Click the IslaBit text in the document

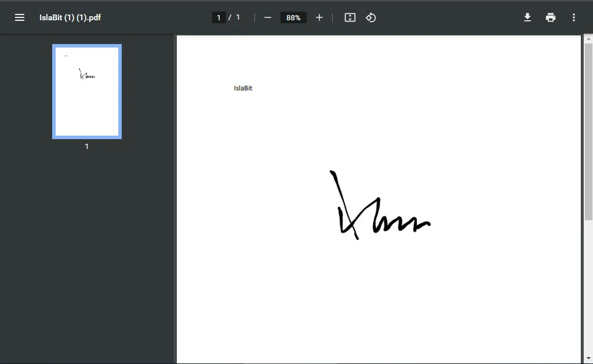(x=243, y=88)
